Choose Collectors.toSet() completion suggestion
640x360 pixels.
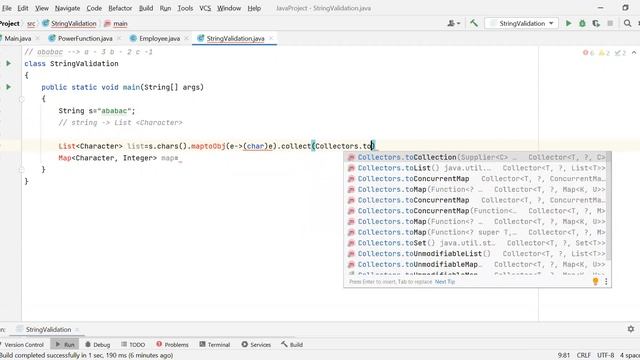[476, 243]
